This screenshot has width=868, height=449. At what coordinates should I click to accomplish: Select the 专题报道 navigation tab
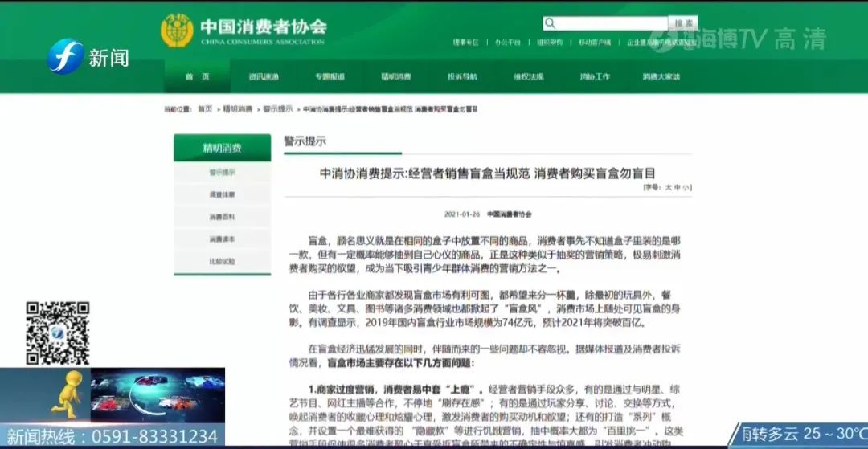pyautogui.click(x=330, y=77)
